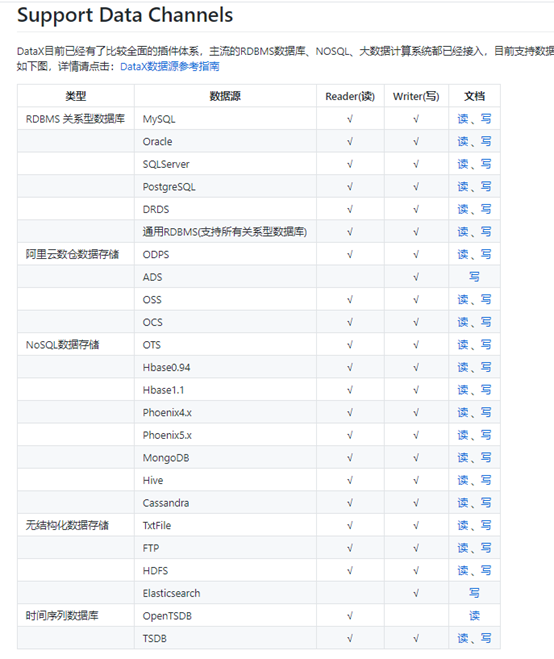Open the MySQL writer doc link 写
The width and height of the screenshot is (554, 659).
pos(486,119)
